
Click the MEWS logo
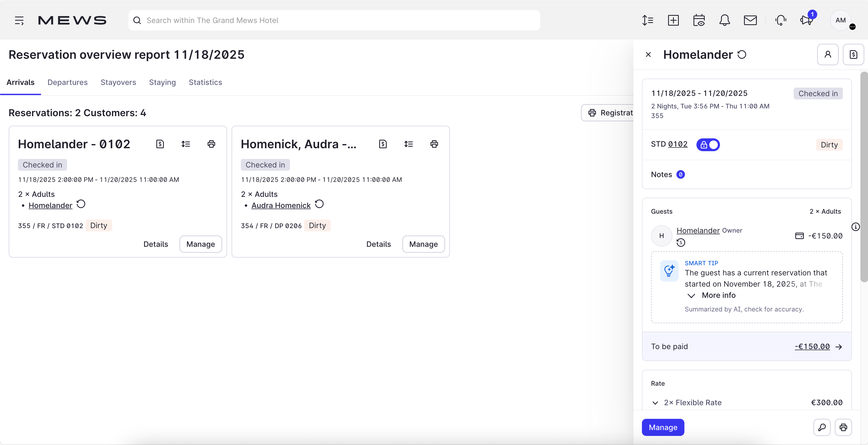click(x=72, y=20)
